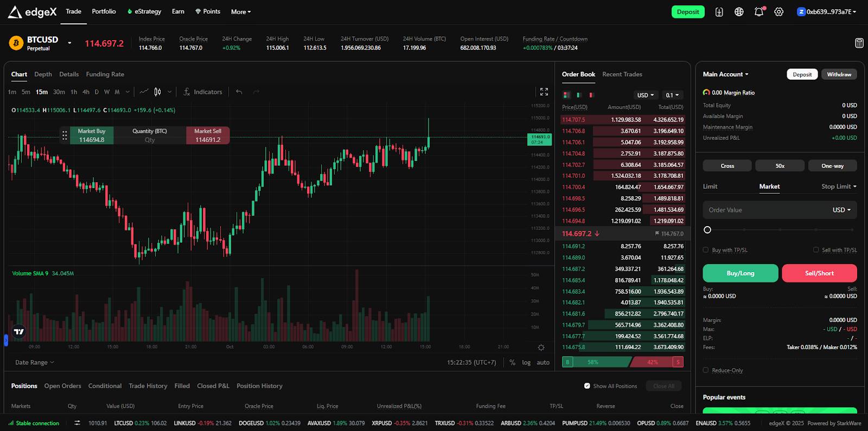Open the Stop Limit dropdown
868x431 pixels.
point(839,186)
